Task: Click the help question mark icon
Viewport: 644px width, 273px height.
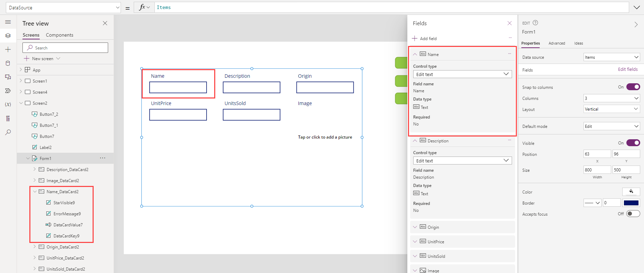Action: [535, 23]
